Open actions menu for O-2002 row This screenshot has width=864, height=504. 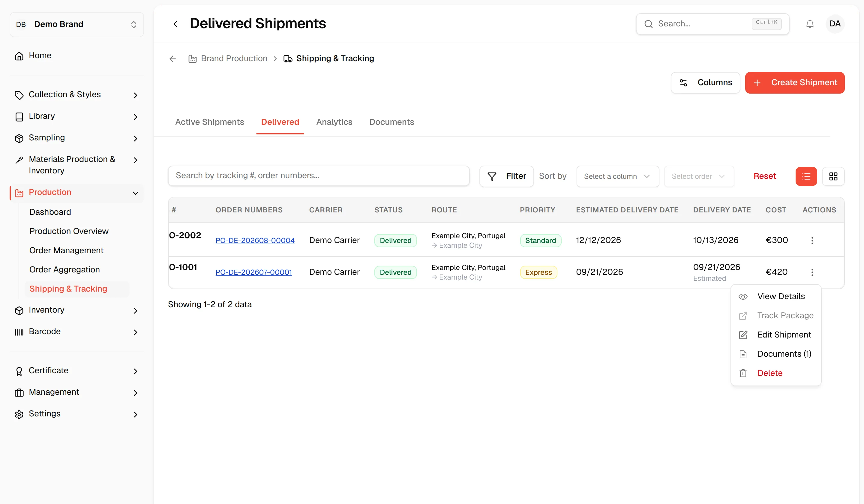[812, 240]
